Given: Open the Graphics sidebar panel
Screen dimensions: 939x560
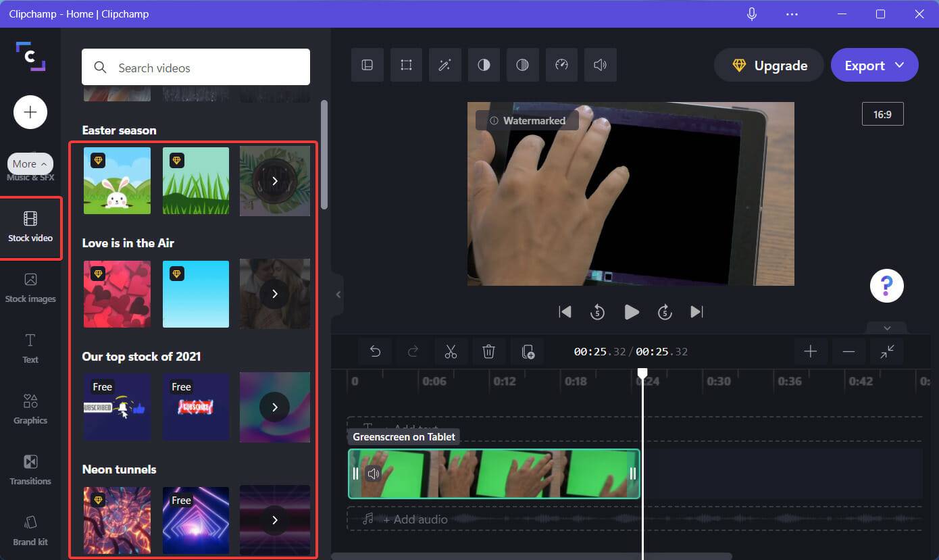Looking at the screenshot, I should [x=30, y=410].
